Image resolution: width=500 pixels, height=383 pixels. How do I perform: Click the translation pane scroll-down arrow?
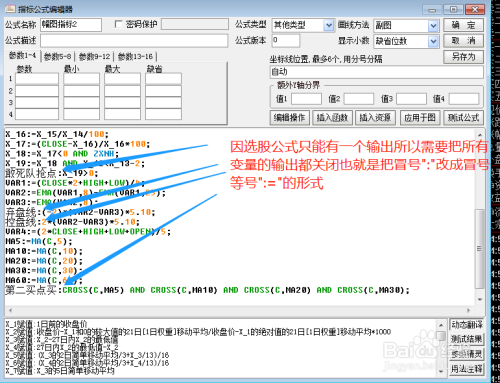(x=441, y=371)
